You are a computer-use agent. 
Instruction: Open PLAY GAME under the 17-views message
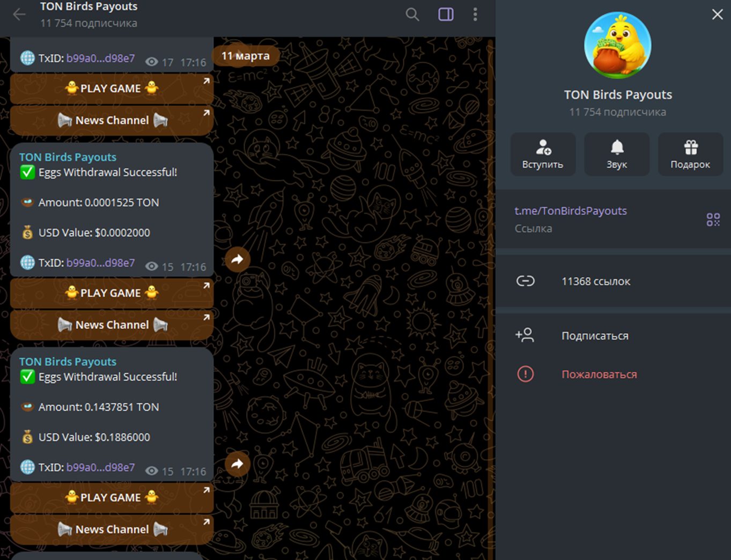click(x=112, y=89)
